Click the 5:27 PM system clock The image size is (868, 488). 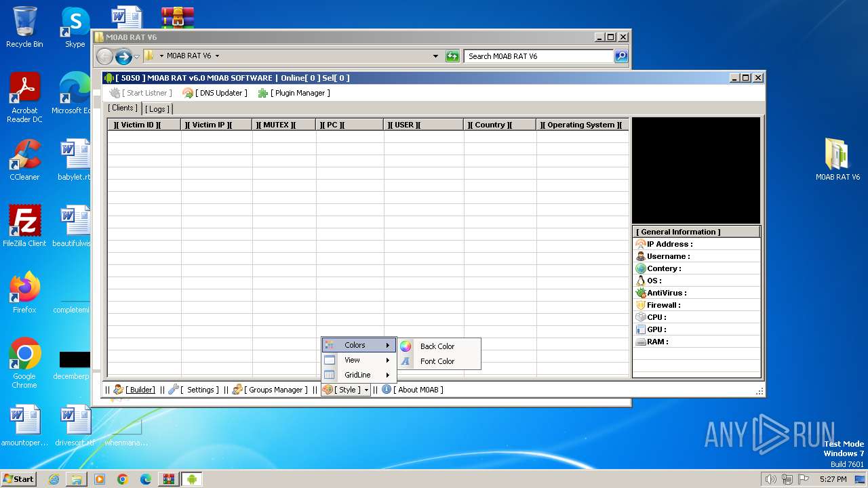(833, 479)
